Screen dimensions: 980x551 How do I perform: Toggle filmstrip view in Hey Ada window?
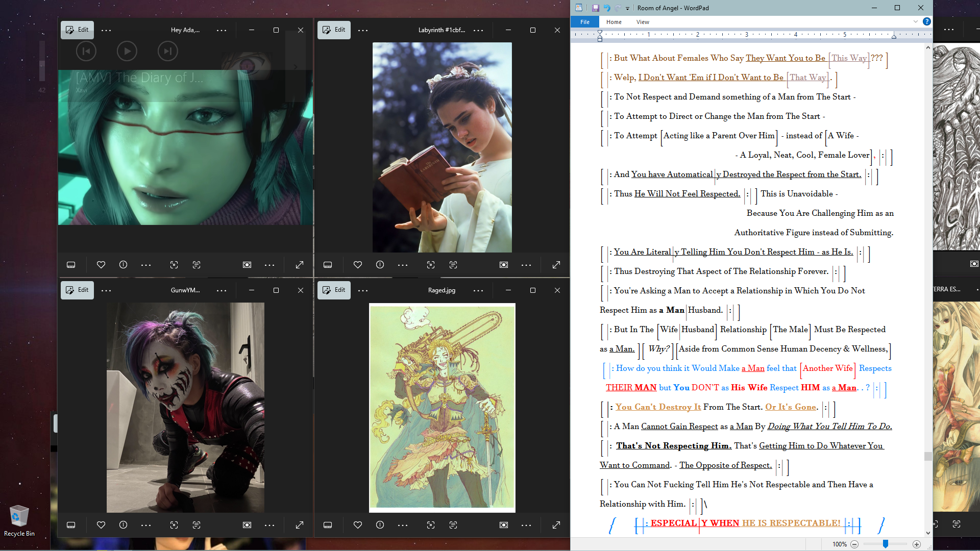pos(71,265)
